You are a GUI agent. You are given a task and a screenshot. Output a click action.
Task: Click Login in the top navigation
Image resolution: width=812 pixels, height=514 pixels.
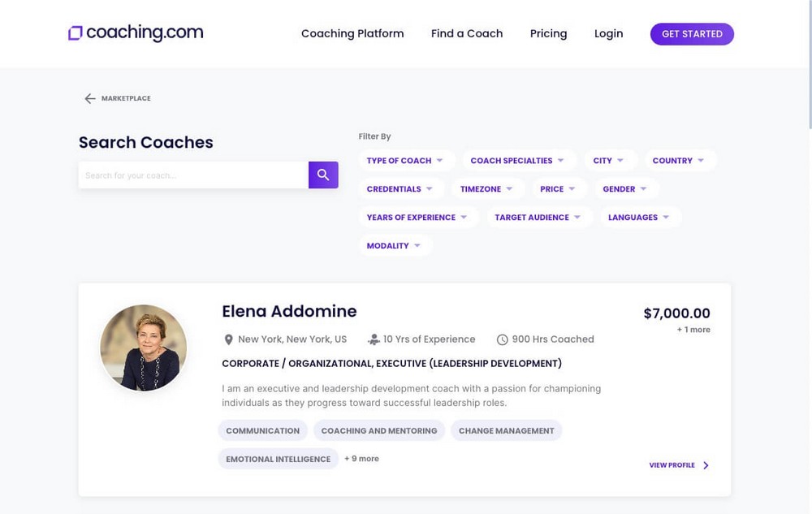[x=608, y=33]
